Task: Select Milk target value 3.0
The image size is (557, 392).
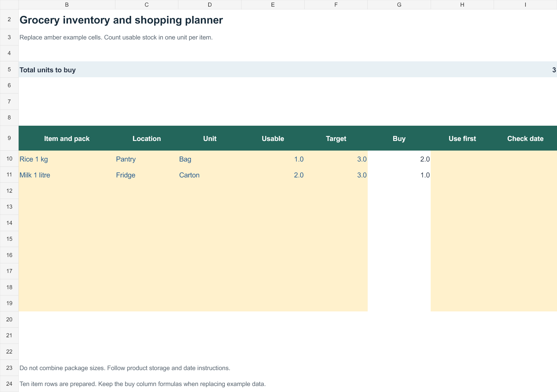Action: tap(336, 175)
